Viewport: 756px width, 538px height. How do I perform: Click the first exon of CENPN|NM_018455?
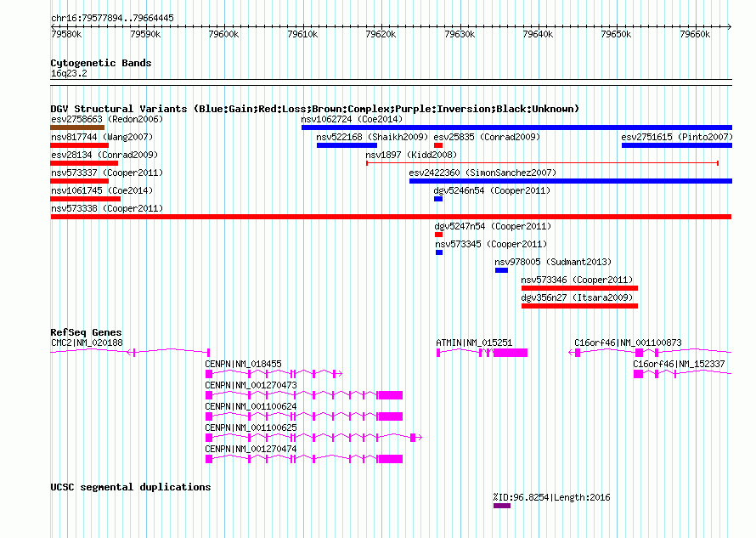pyautogui.click(x=209, y=375)
